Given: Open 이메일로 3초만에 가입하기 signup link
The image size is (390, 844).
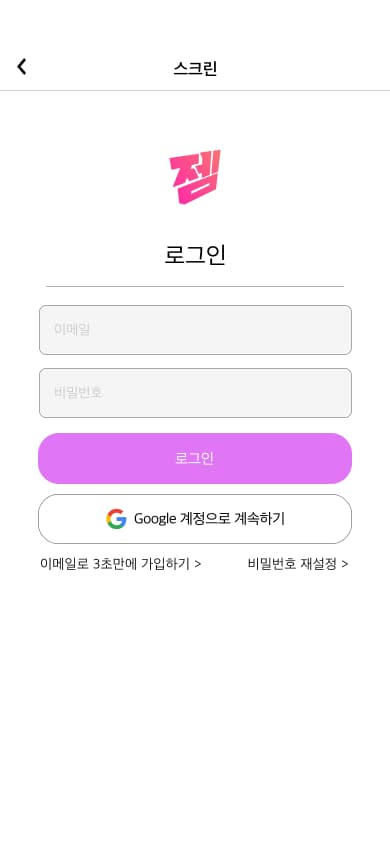Looking at the screenshot, I should [x=120, y=564].
